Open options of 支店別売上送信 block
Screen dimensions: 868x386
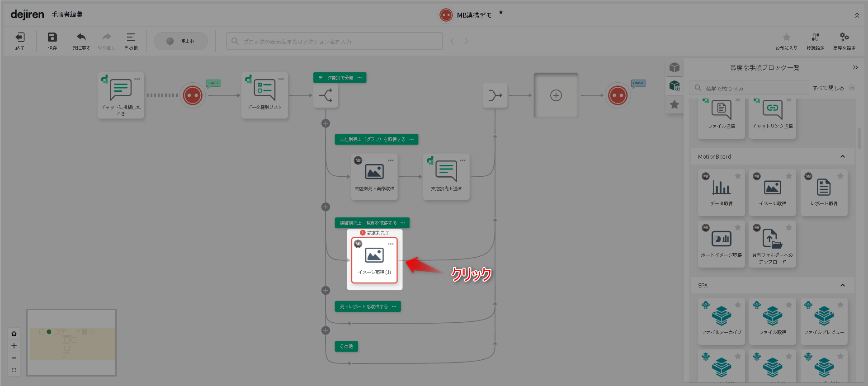(x=462, y=160)
